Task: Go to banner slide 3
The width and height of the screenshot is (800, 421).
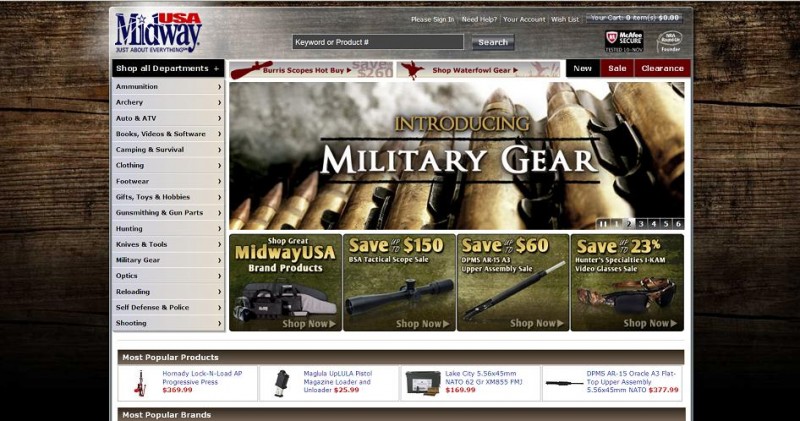Action: (641, 224)
